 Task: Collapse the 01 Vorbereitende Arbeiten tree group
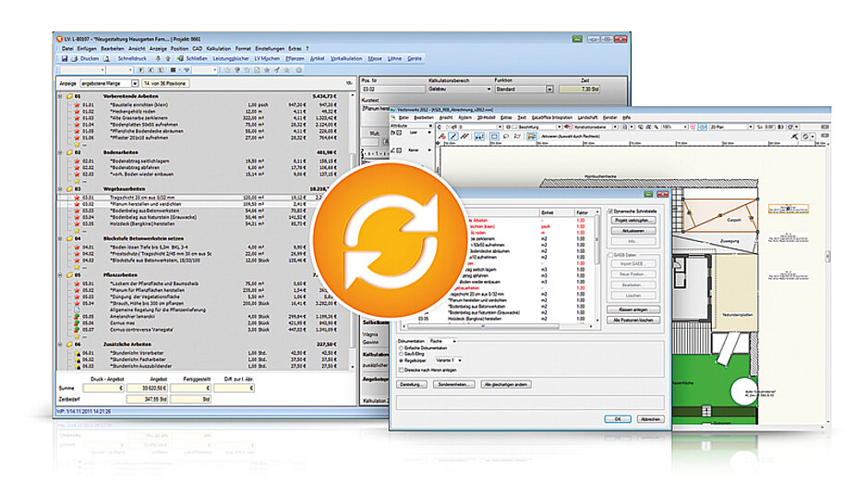tap(60, 96)
